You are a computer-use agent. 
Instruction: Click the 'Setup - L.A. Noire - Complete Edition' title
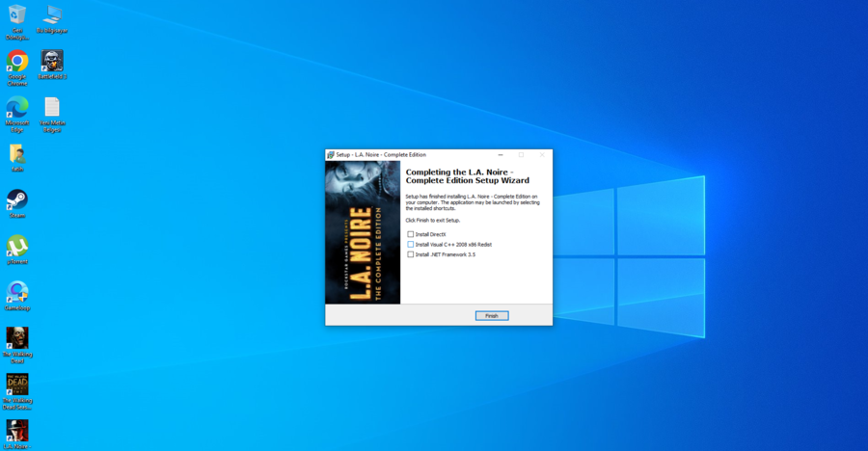381,155
